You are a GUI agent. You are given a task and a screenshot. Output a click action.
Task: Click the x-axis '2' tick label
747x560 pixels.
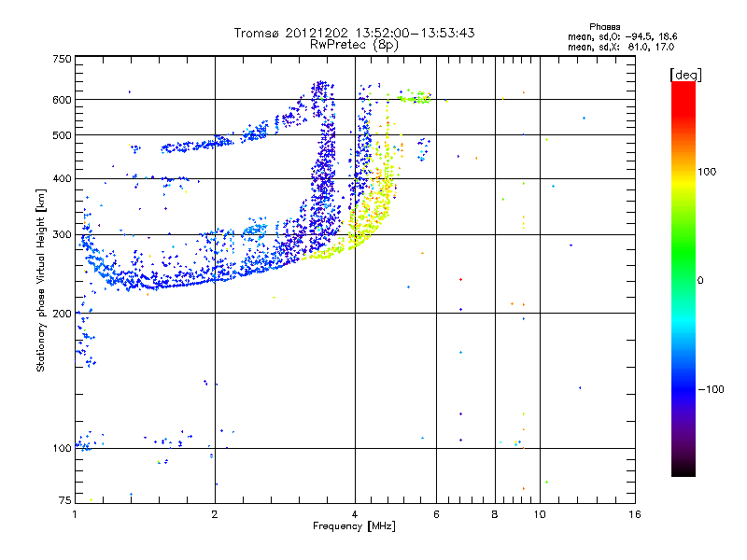point(215,514)
